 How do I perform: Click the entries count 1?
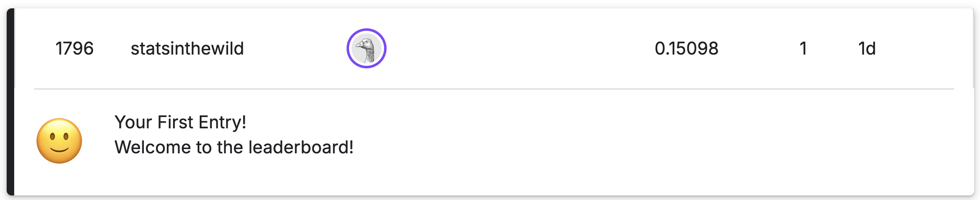point(803,49)
